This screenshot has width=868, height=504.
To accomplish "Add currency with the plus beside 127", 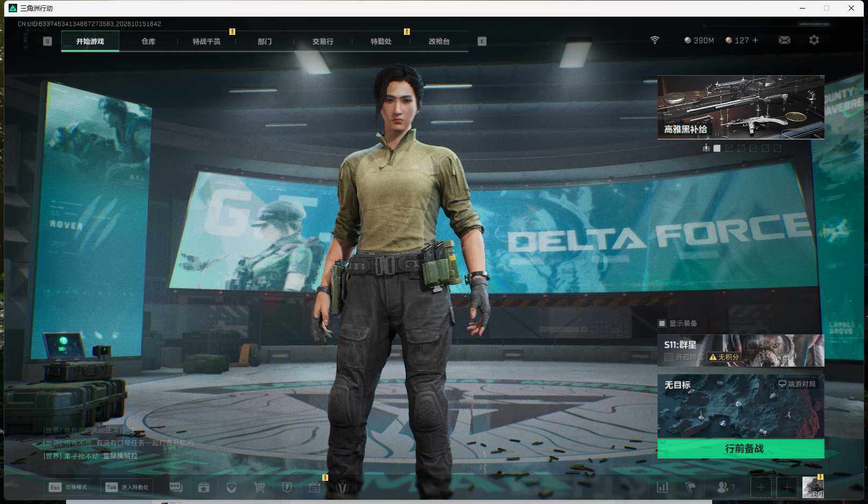I will point(755,40).
